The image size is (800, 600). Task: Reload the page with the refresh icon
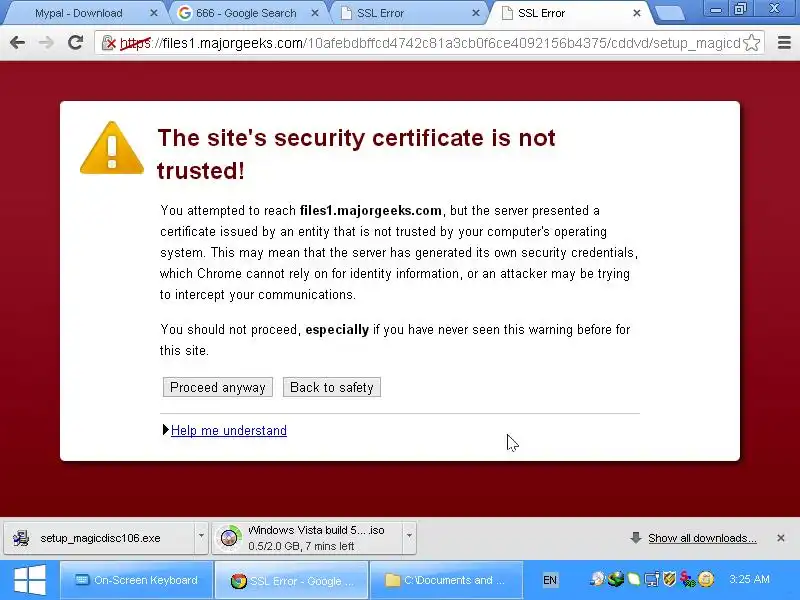tap(76, 43)
